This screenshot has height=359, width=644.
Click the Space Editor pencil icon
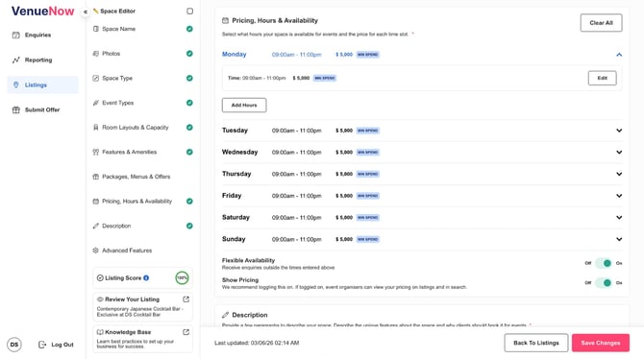(96, 12)
